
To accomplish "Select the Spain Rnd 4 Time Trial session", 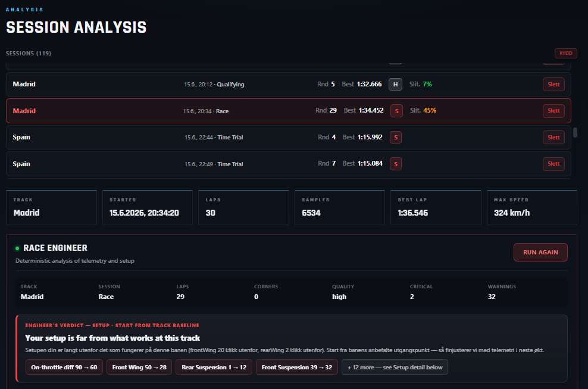I will tap(289, 138).
